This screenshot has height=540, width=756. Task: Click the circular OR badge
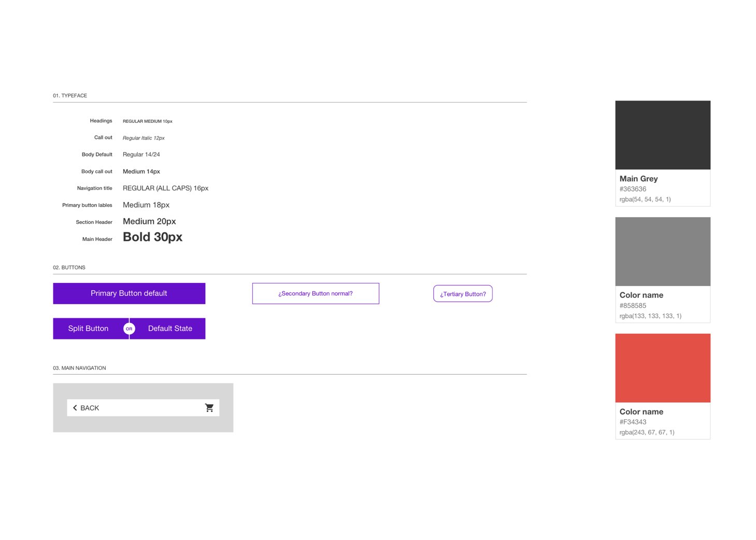coord(129,329)
